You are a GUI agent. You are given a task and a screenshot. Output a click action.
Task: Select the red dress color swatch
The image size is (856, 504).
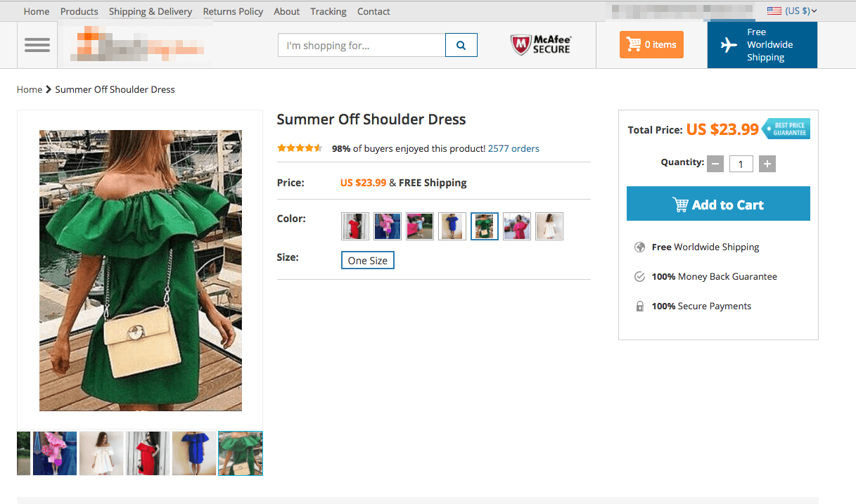355,226
